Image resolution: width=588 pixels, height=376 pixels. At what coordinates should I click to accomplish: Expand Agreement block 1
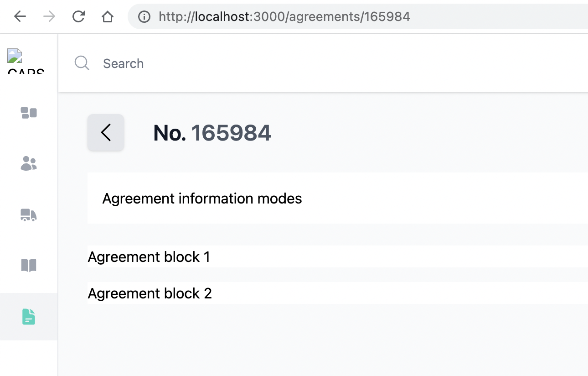coord(149,257)
